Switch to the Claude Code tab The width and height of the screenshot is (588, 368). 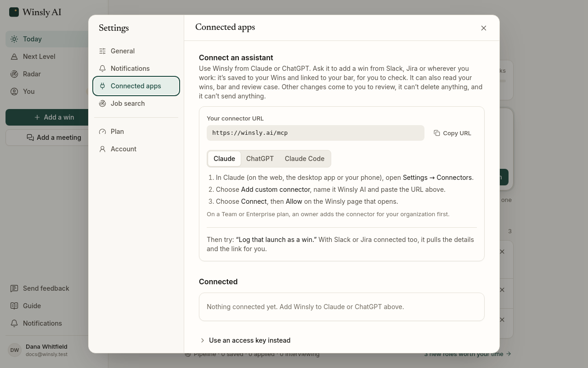pos(305,159)
